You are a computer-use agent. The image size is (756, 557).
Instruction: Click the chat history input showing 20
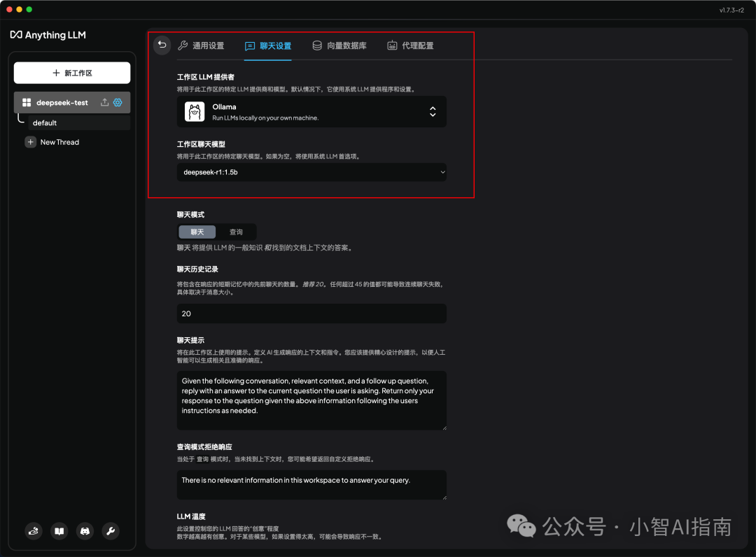311,313
